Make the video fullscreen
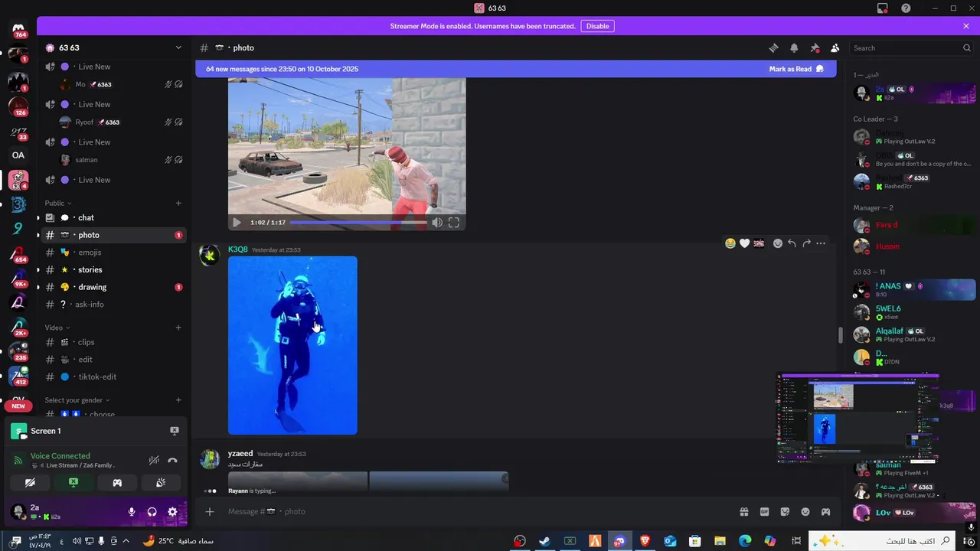This screenshot has width=980, height=551. pos(454,223)
